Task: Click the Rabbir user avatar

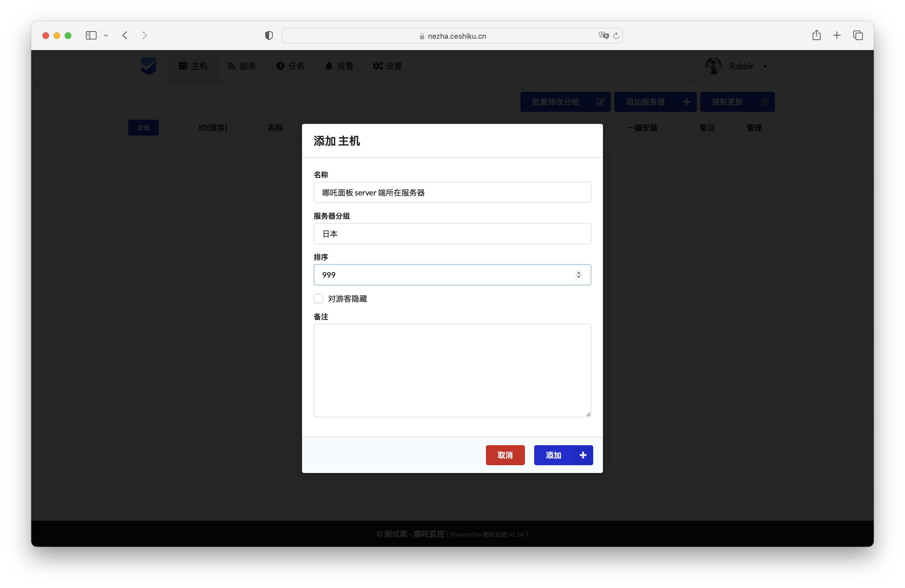Action: (713, 66)
